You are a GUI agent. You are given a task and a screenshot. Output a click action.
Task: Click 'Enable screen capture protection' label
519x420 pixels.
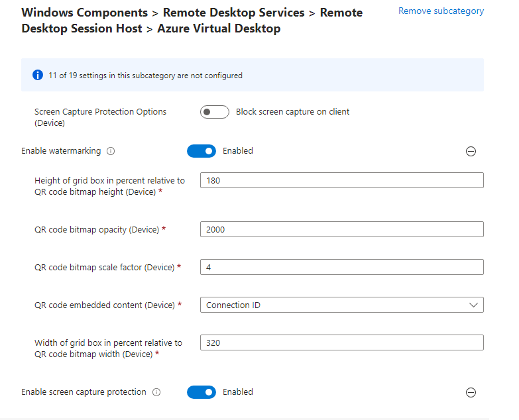(84, 392)
